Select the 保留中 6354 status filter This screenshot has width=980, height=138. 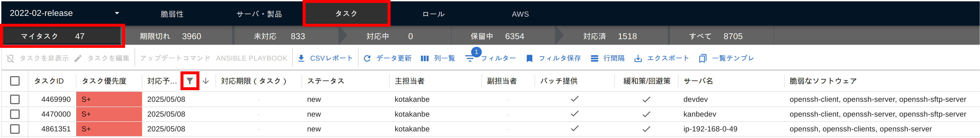coord(497,36)
